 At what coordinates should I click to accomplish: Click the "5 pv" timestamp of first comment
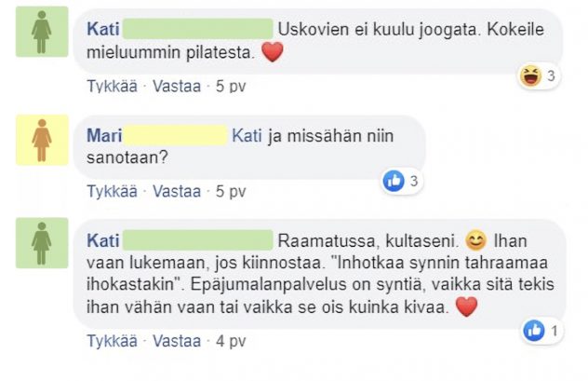[x=231, y=86]
